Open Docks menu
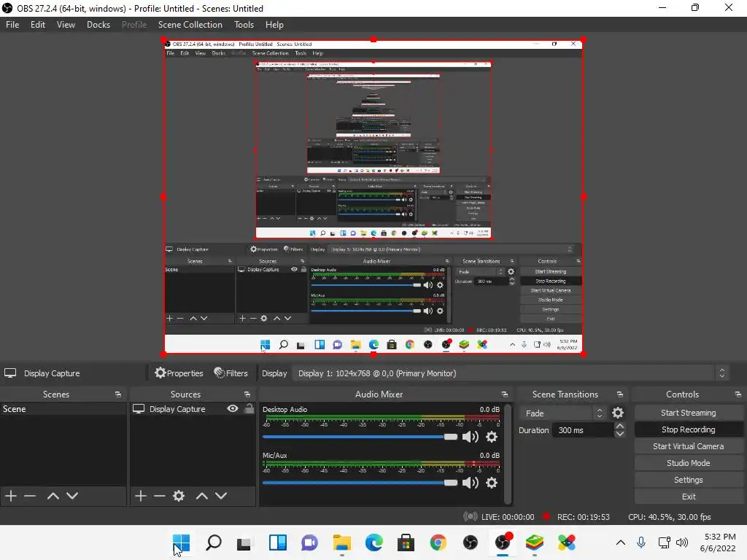 click(98, 25)
